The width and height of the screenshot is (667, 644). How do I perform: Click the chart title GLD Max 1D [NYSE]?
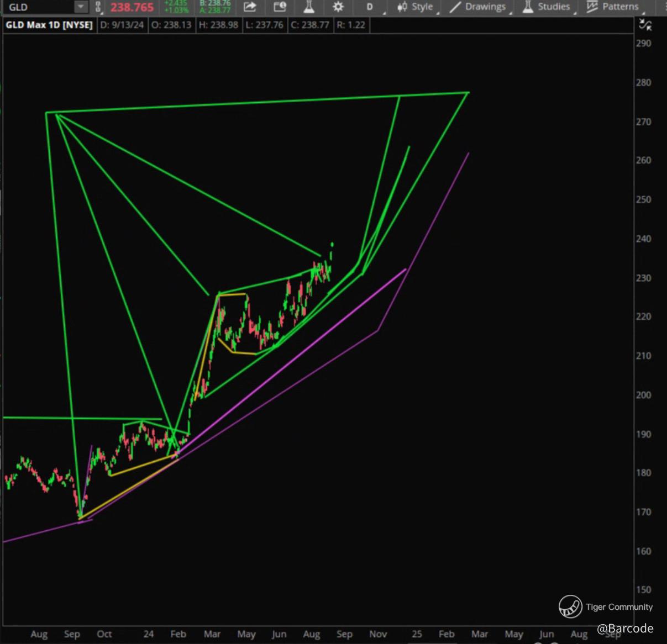49,25
